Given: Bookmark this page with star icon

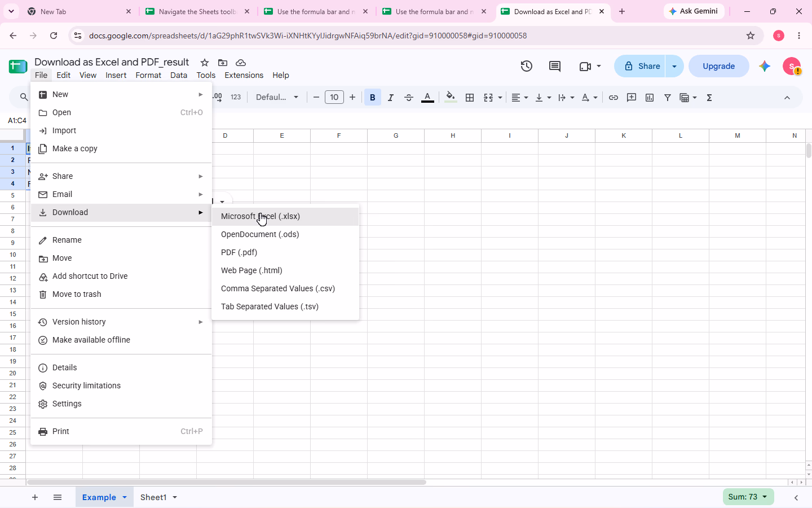Looking at the screenshot, I should (x=751, y=36).
